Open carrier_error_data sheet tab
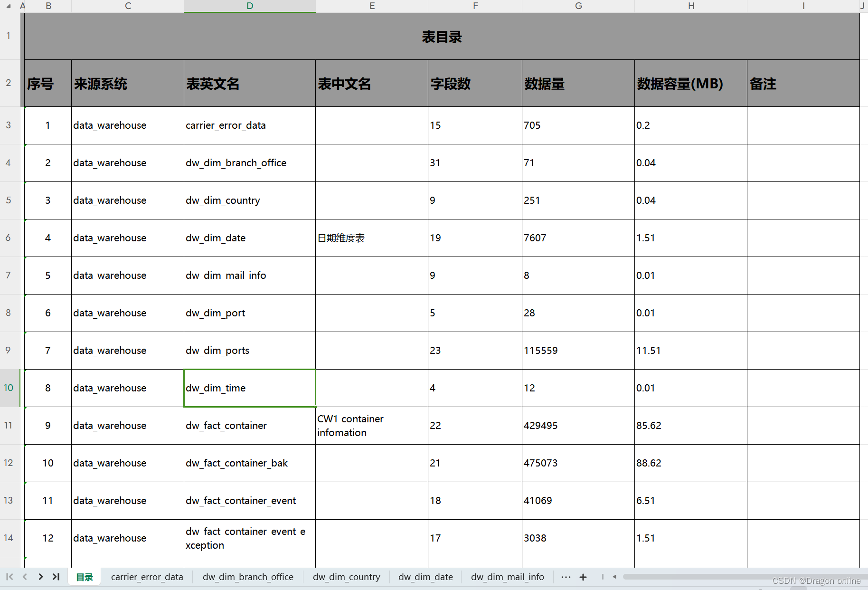The height and width of the screenshot is (590, 868). click(147, 577)
